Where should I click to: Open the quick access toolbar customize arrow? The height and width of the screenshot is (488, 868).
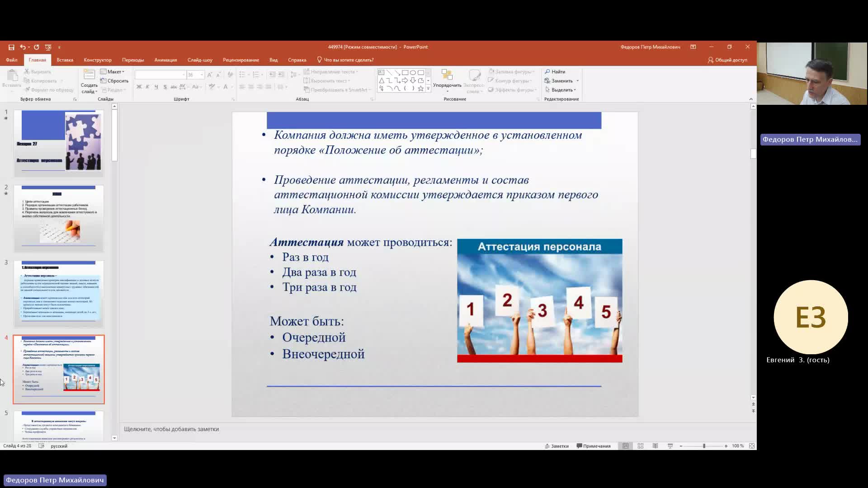click(x=59, y=47)
